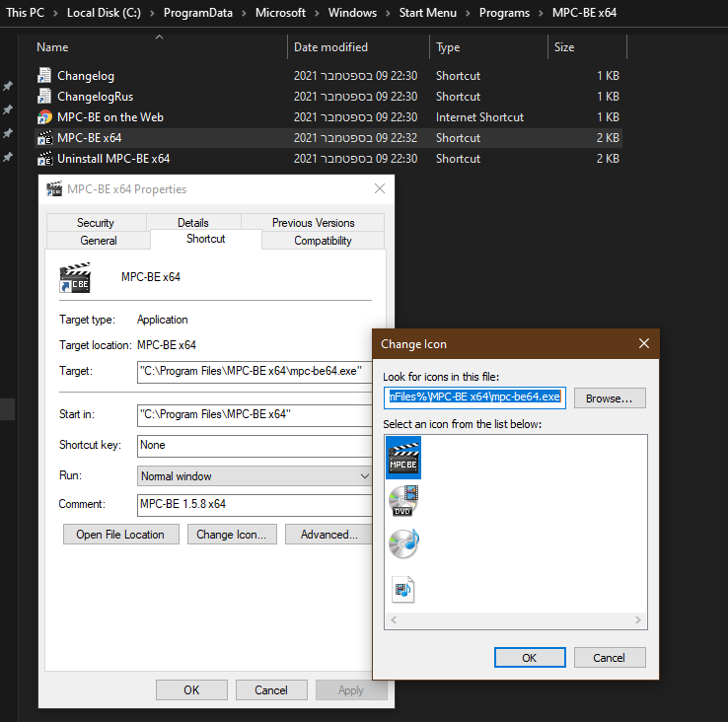Screen dimensions: 728x722
Task: Select MPC-BE on the Web file
Action: click(x=110, y=117)
